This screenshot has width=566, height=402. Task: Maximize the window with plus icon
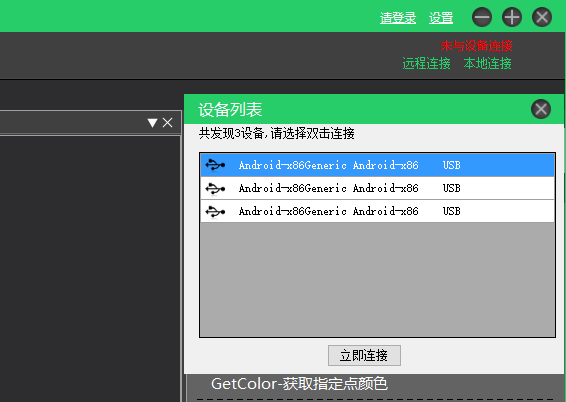tap(512, 17)
